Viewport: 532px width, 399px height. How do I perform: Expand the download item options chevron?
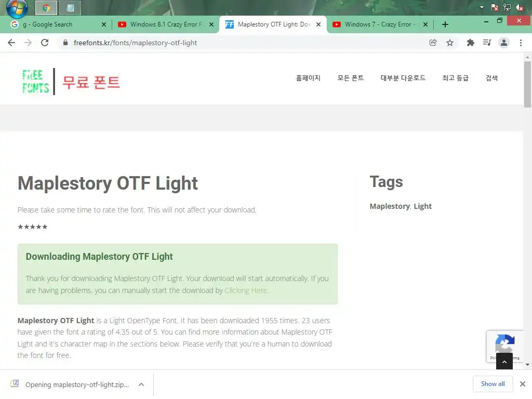(141, 384)
